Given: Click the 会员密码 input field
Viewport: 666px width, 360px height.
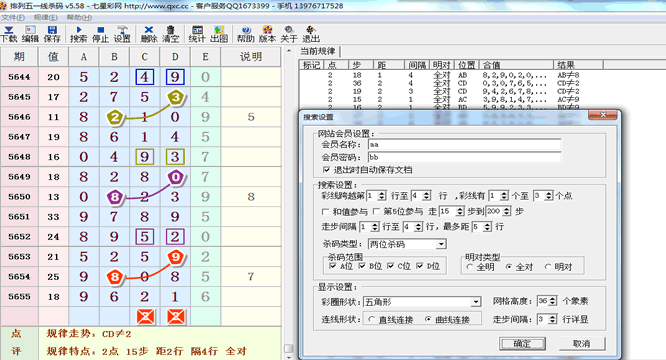Looking at the screenshot, I should tap(464, 157).
